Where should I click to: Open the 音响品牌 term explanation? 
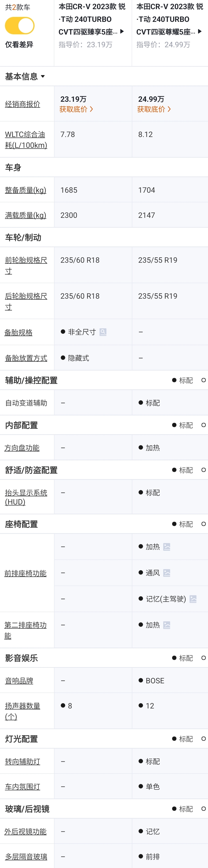[x=19, y=680]
